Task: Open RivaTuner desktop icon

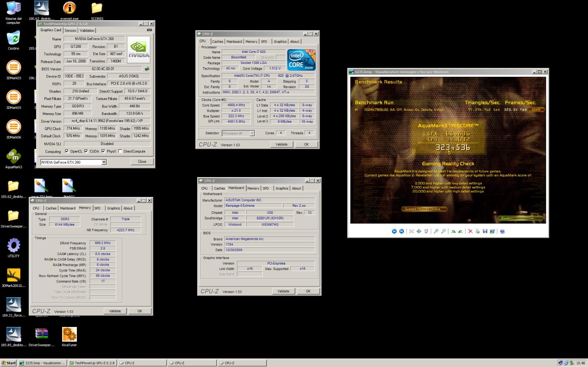Action: pyautogui.click(x=69, y=337)
